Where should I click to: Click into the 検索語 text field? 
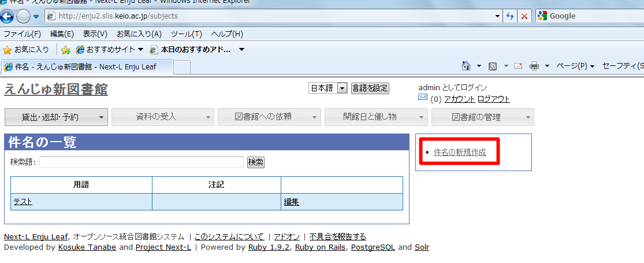[142, 162]
